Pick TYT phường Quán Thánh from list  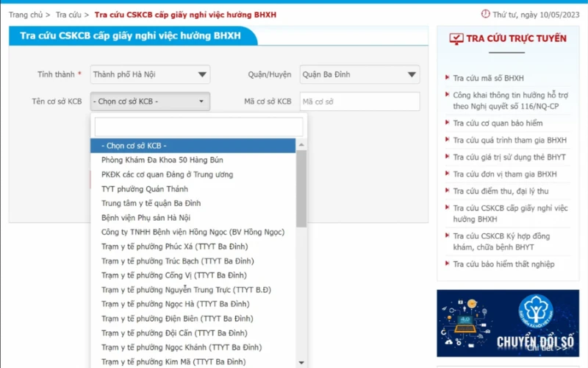pos(145,189)
